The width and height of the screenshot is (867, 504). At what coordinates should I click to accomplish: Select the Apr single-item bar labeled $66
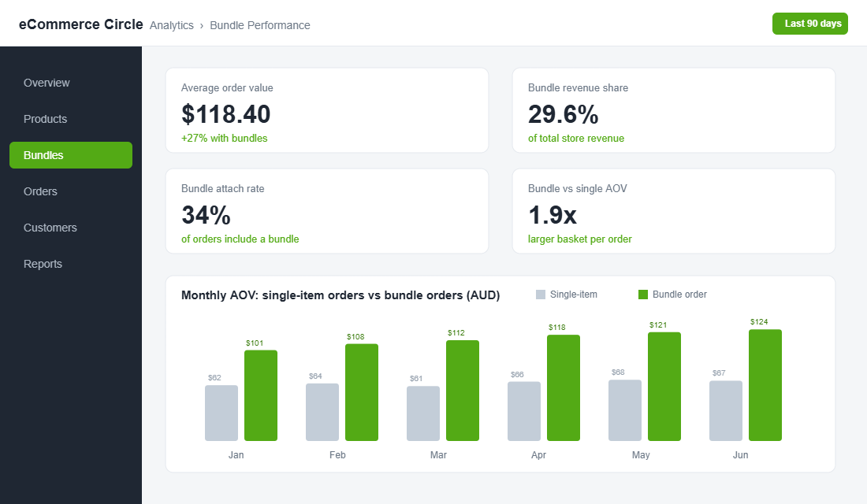tap(524, 412)
